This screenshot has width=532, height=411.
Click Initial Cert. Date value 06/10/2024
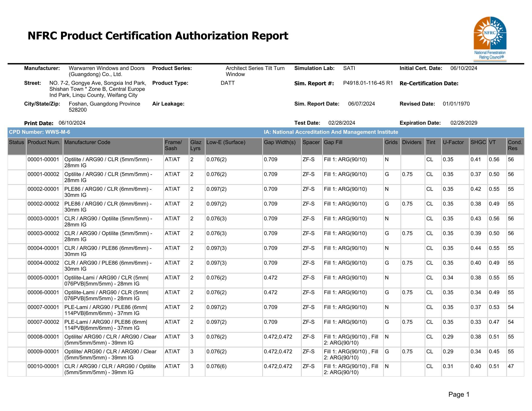(x=464, y=68)
